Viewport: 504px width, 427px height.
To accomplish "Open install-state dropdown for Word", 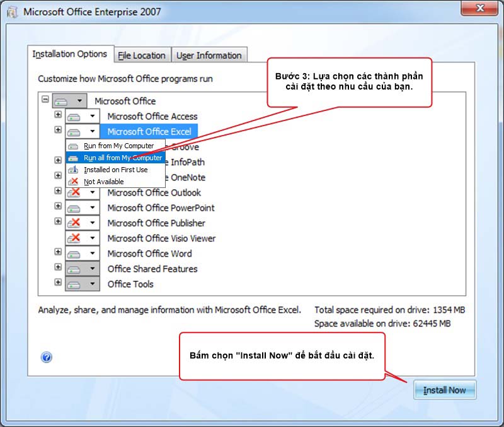I will (92, 254).
